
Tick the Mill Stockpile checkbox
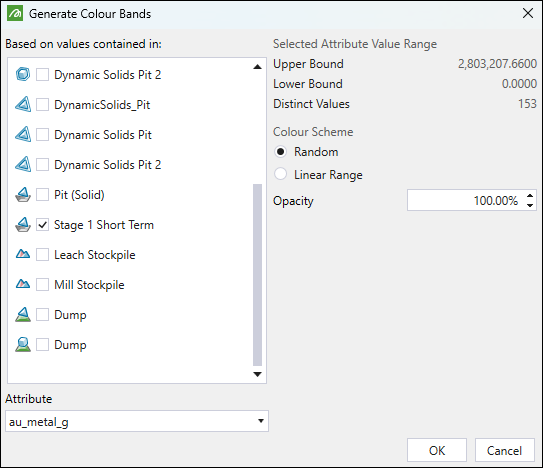(x=43, y=285)
